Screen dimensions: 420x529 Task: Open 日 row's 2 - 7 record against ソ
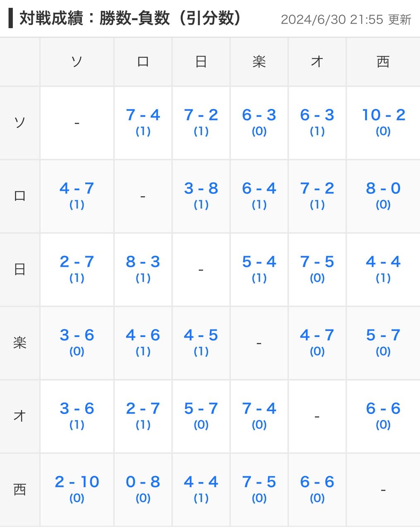[x=77, y=262]
